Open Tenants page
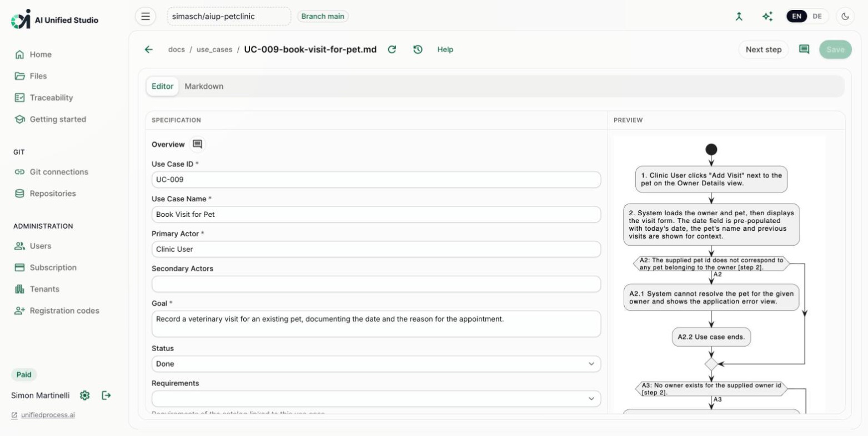The image size is (868, 436). pyautogui.click(x=44, y=289)
